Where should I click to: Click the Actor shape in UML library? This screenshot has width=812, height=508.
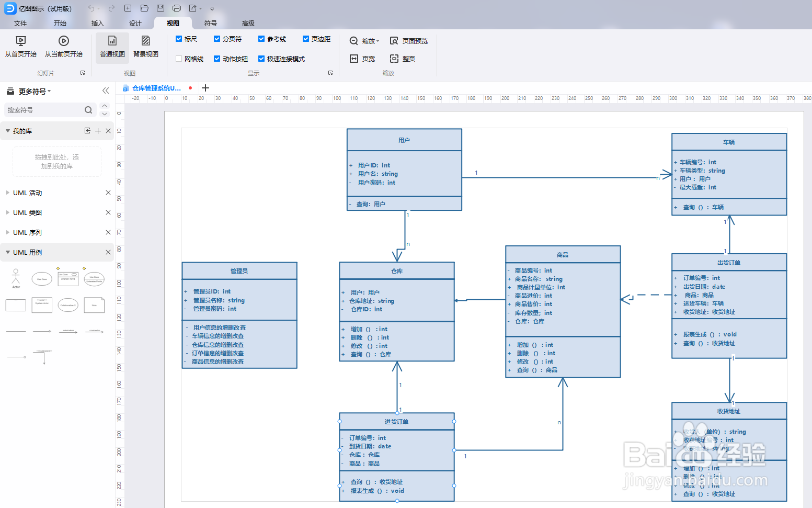[x=16, y=279]
